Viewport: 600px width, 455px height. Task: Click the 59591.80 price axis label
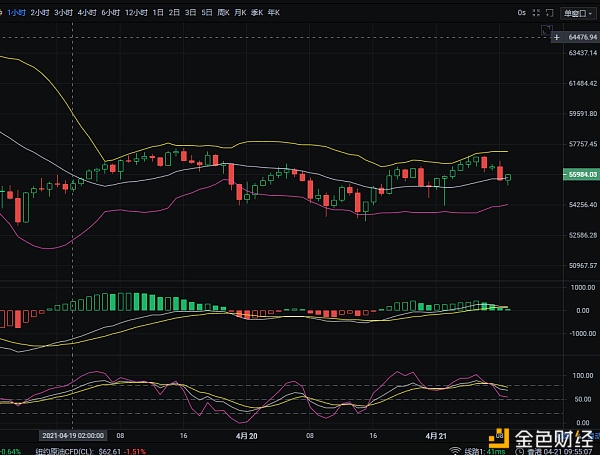[582, 114]
